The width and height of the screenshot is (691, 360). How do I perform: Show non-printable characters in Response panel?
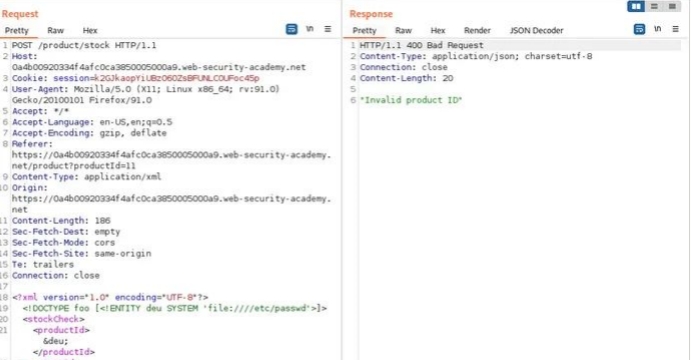point(658,29)
